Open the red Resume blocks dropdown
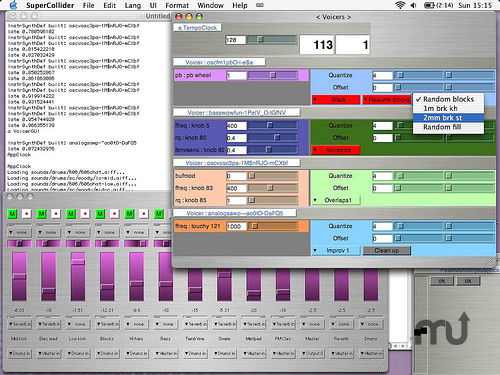Image resolution: width=500 pixels, height=375 pixels. coord(387,100)
